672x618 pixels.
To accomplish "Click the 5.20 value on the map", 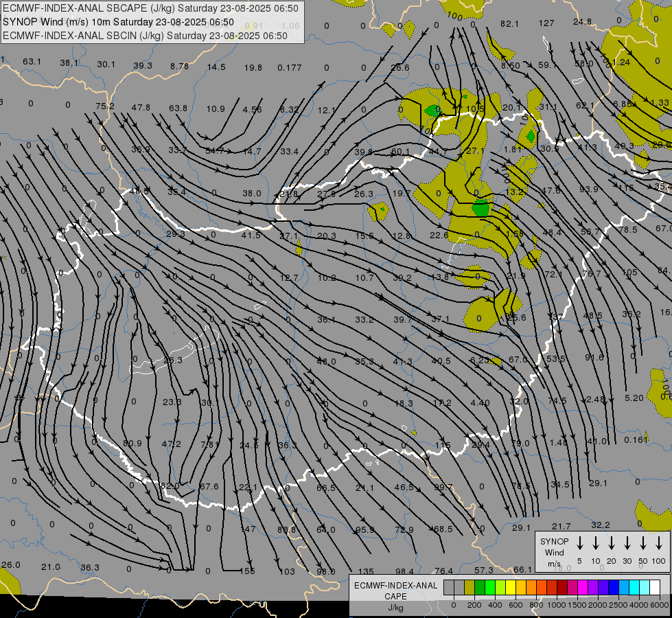I will (634, 398).
